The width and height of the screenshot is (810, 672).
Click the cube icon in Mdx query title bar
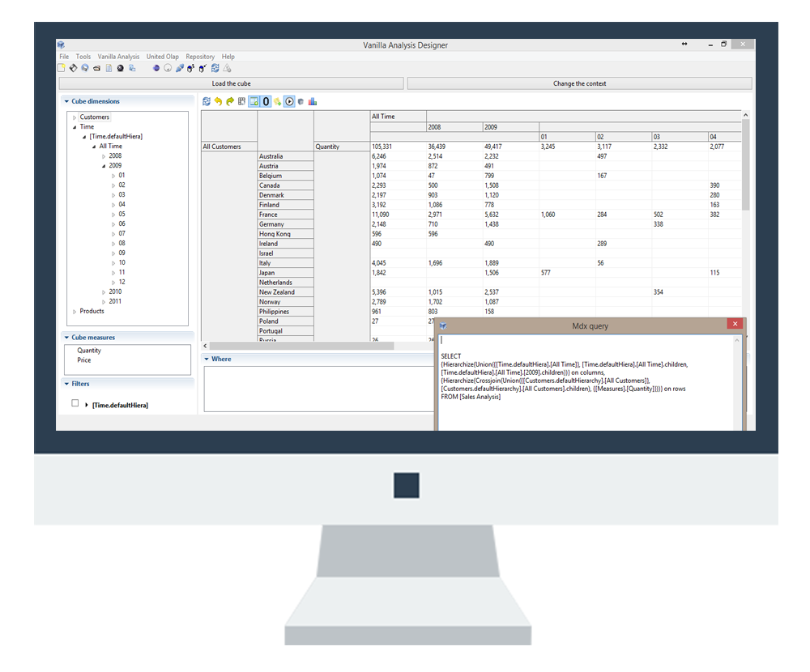(443, 326)
